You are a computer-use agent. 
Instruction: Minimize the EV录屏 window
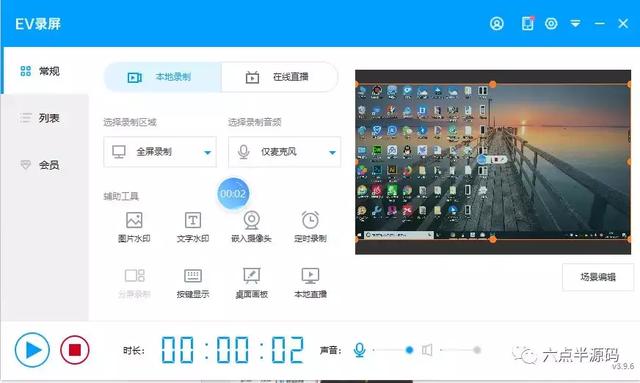pos(600,24)
